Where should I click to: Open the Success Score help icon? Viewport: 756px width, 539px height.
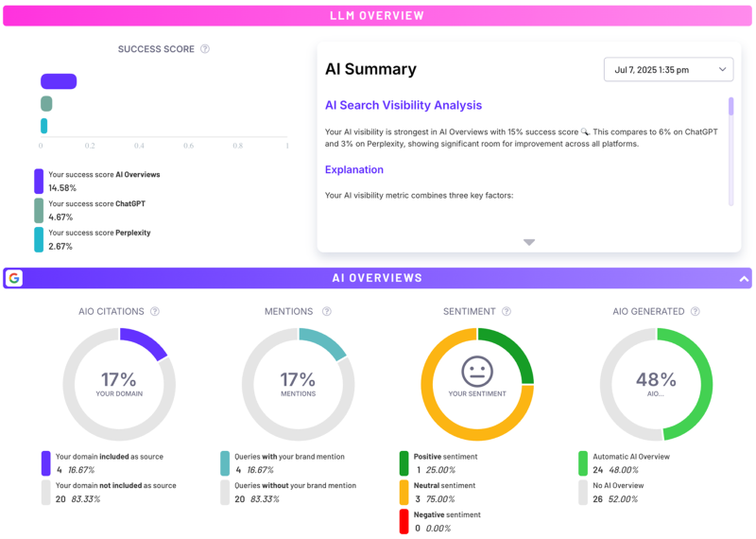(x=205, y=49)
